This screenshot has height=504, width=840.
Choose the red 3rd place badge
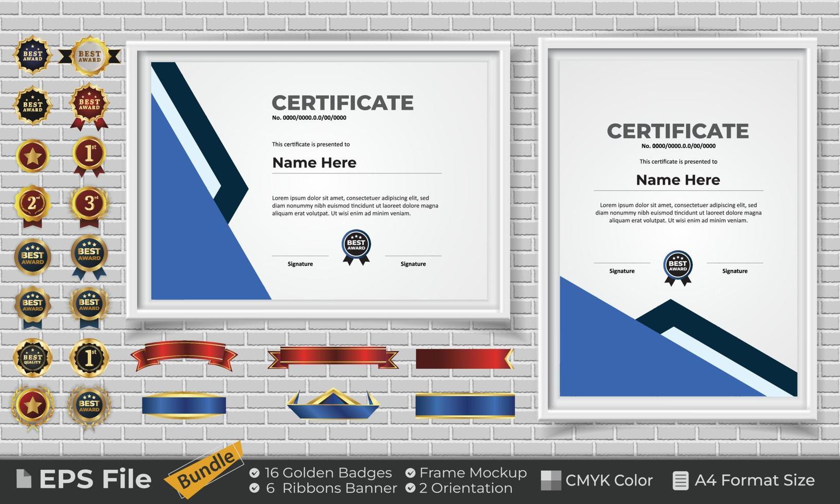coord(90,206)
